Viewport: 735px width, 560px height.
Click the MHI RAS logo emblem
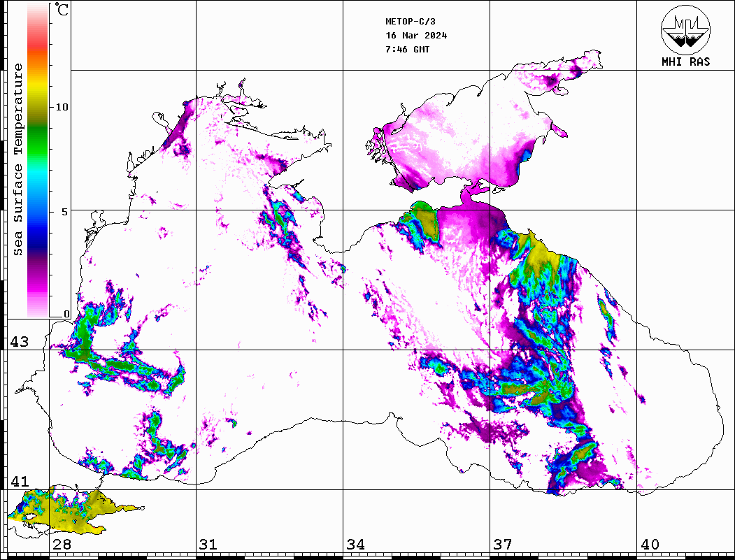pos(686,29)
